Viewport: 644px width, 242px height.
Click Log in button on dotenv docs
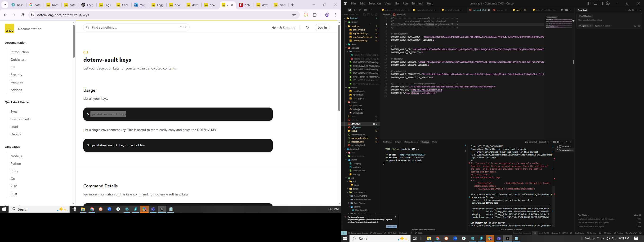click(322, 27)
